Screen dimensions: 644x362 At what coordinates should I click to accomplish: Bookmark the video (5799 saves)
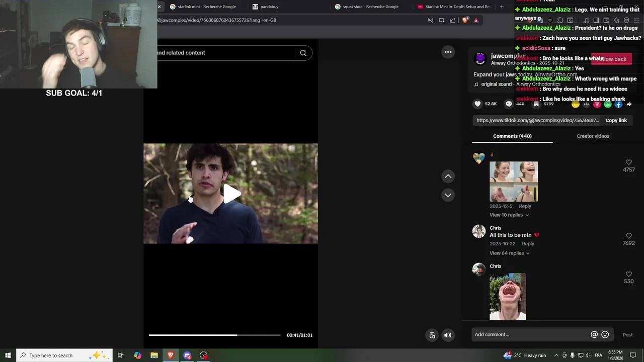[x=536, y=104]
